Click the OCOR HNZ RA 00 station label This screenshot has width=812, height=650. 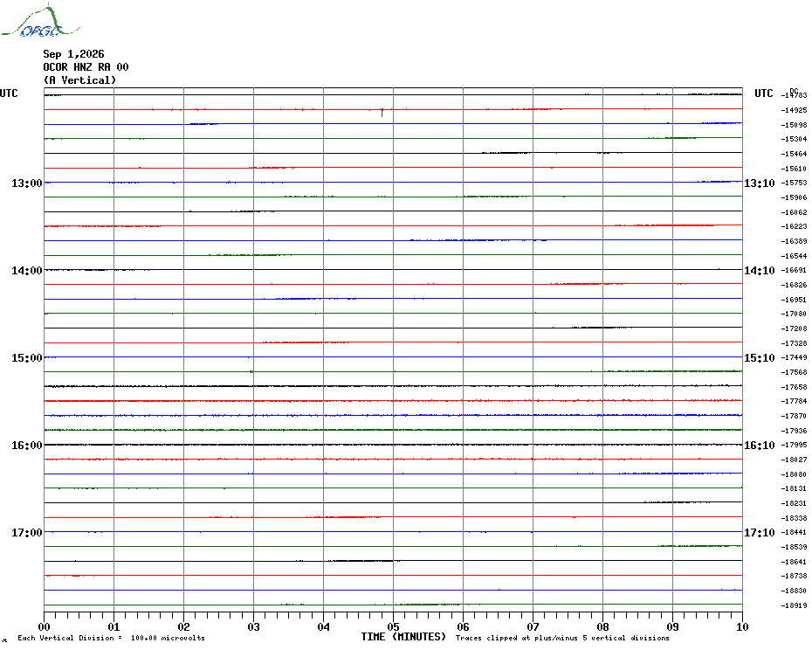(86, 67)
